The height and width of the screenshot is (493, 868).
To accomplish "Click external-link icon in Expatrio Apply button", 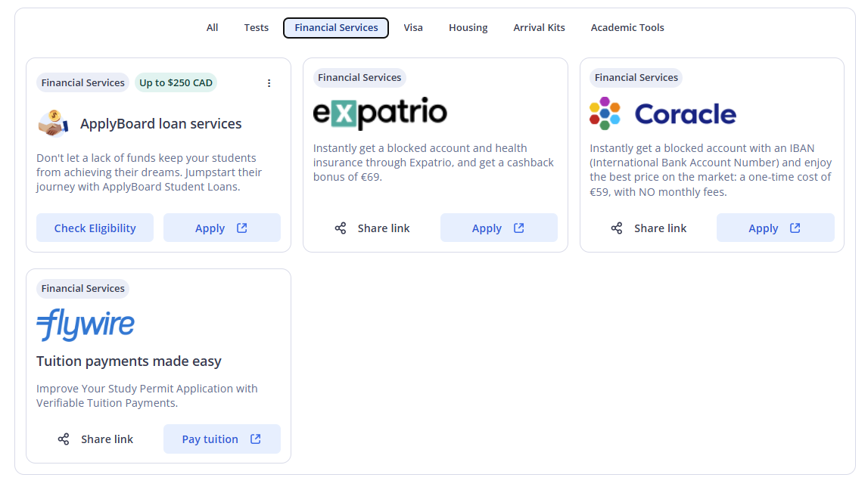I will [518, 228].
